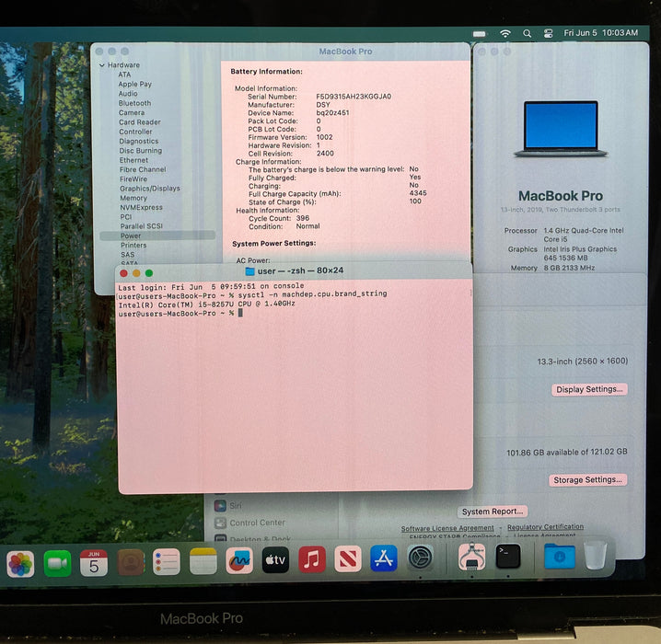Click the MacBook Pro laptop image

[x=561, y=129]
